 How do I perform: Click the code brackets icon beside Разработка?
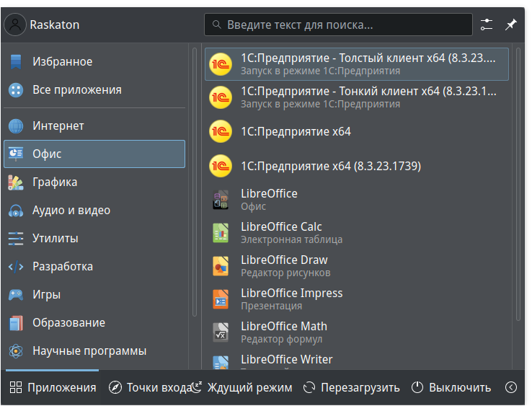coord(16,267)
